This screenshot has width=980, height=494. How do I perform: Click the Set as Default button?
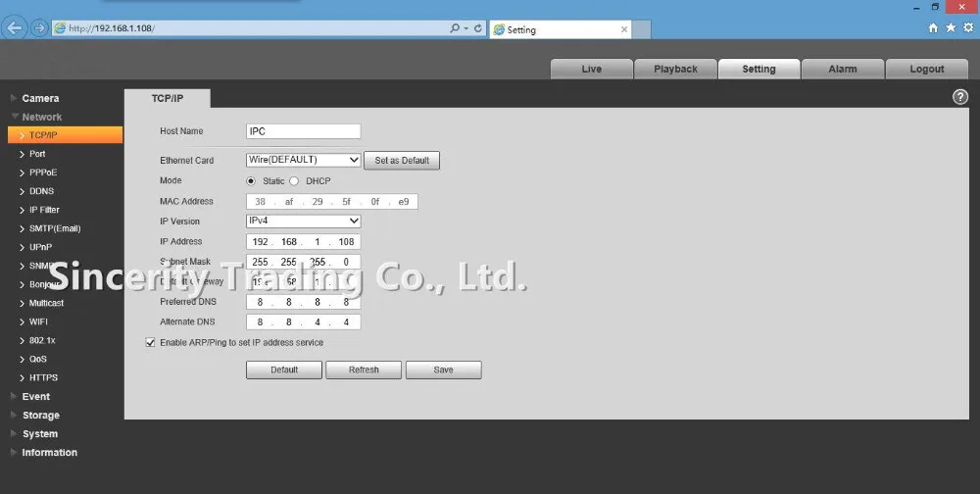(402, 161)
